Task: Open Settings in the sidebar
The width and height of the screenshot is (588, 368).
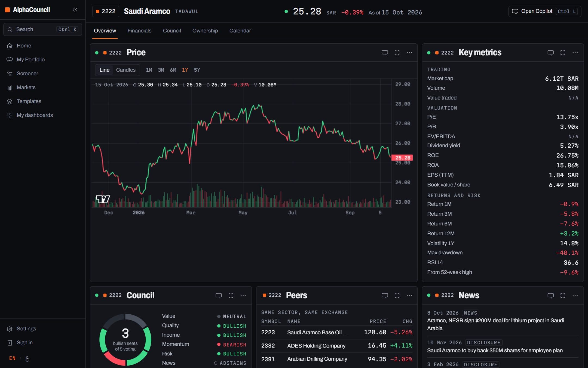Action: coord(43,328)
